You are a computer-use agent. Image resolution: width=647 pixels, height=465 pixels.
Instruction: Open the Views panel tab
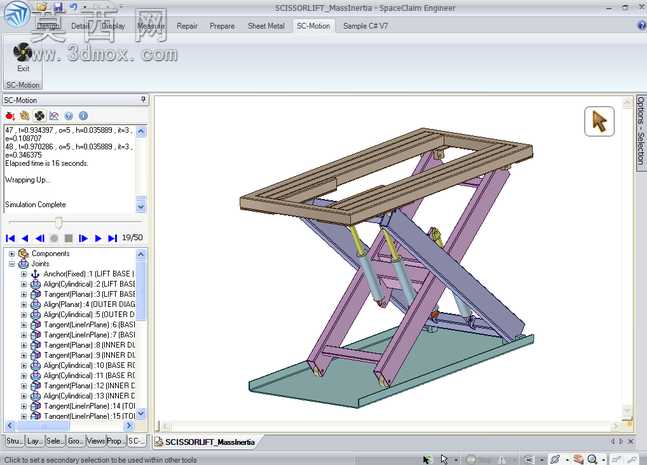coord(96,441)
